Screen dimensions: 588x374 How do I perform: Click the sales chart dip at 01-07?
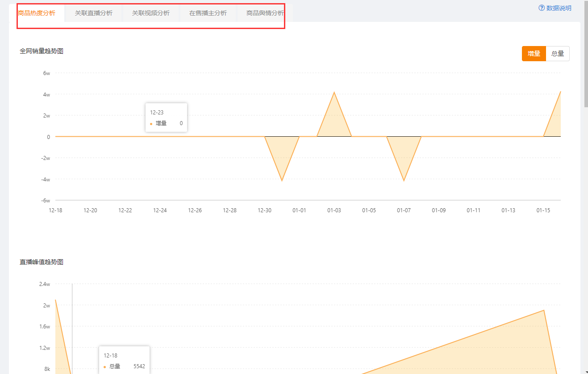404,180
